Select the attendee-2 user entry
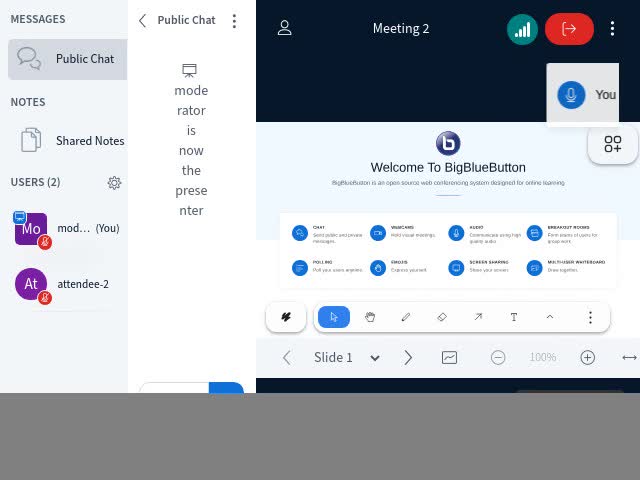Viewport: 640px width, 480px height. coord(68,284)
